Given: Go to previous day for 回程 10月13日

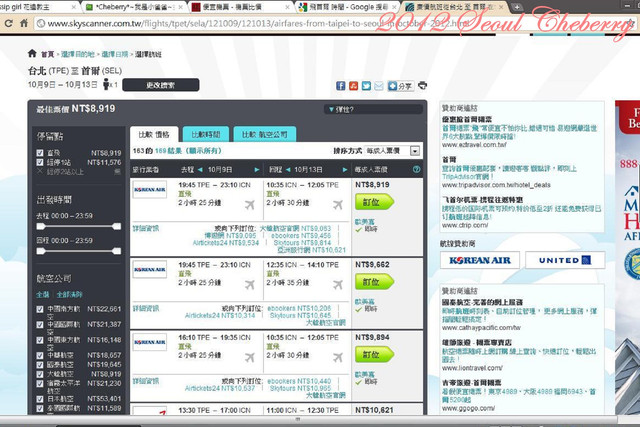Looking at the screenshot, I should [288, 169].
